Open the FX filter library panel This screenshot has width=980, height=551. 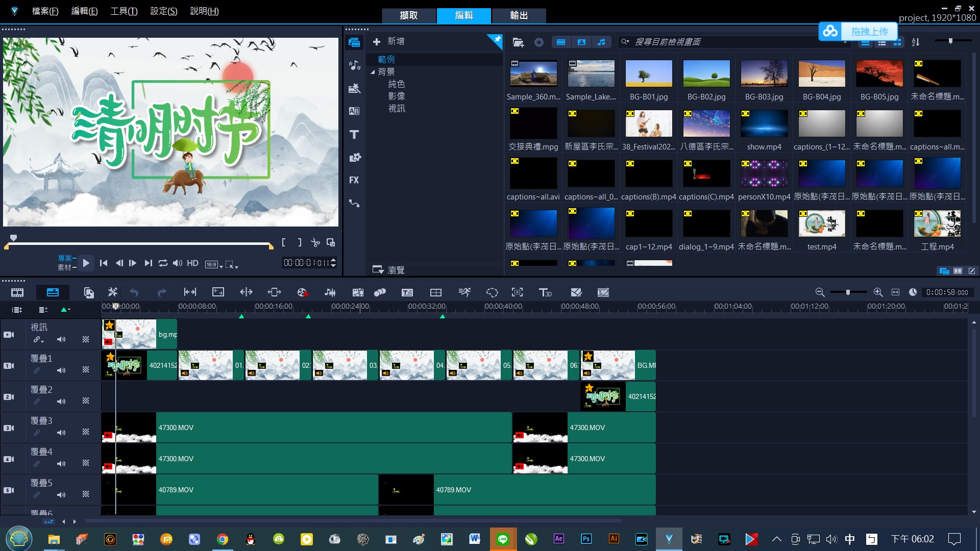pos(354,180)
